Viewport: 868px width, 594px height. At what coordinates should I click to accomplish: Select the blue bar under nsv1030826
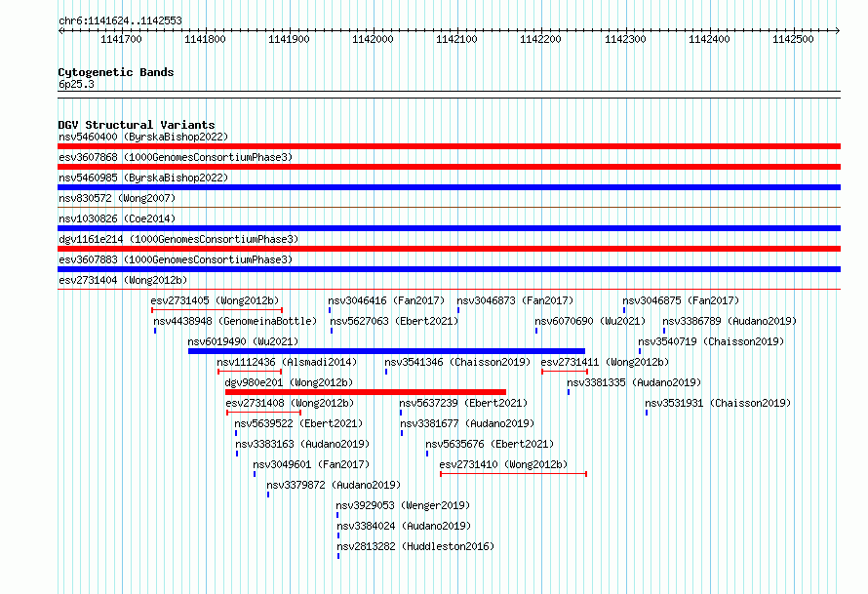pyautogui.click(x=449, y=228)
